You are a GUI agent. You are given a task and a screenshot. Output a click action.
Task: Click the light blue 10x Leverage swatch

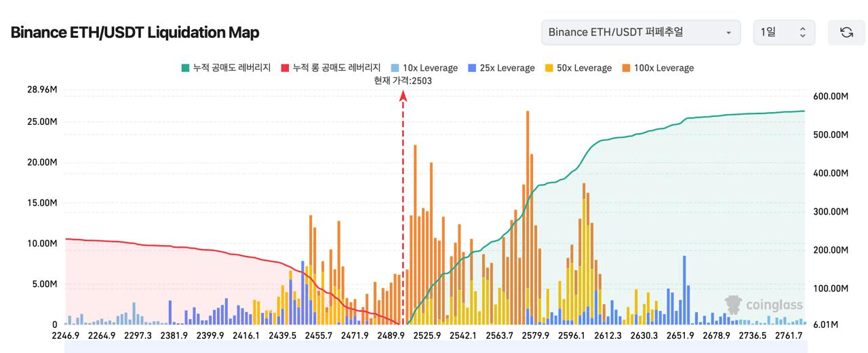395,68
